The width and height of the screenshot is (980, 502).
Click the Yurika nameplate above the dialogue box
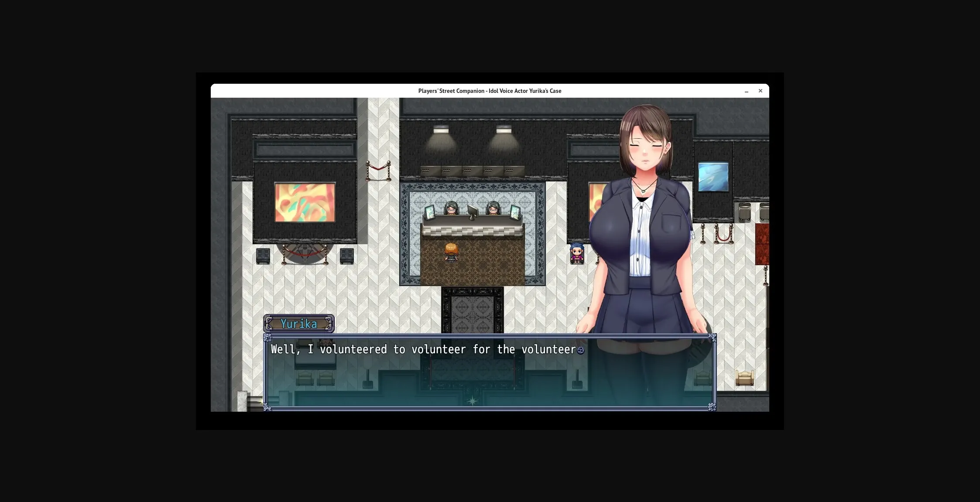[299, 324]
